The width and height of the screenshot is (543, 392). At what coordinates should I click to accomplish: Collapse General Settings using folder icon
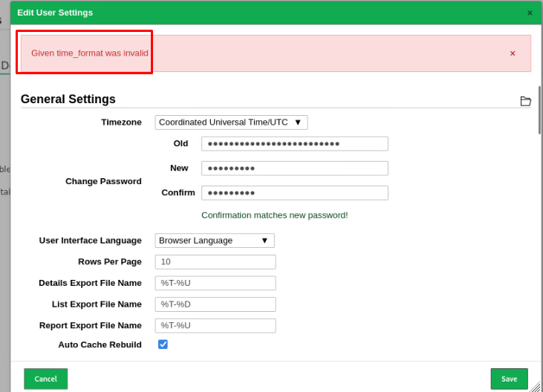coord(525,101)
